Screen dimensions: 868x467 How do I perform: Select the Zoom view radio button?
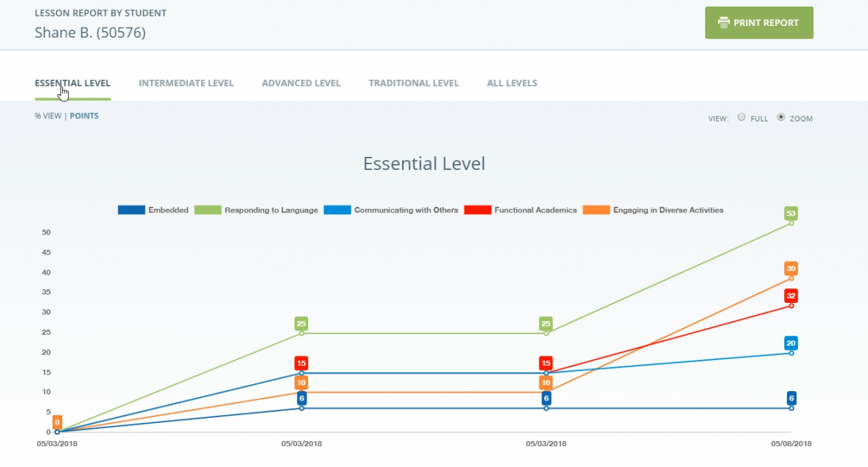[x=781, y=117]
